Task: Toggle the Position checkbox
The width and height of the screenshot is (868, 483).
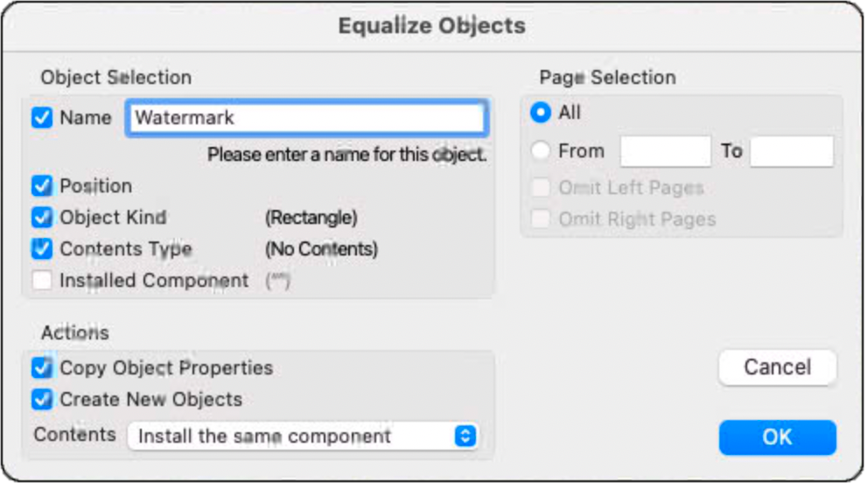Action: pos(42,185)
